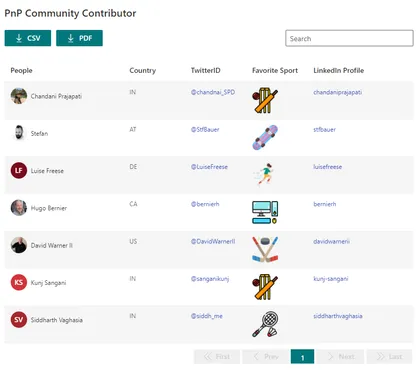Viewport: 420px width, 370px height.
Task: Click the computer icon in Hugo Bernier's row
Action: 265,212
